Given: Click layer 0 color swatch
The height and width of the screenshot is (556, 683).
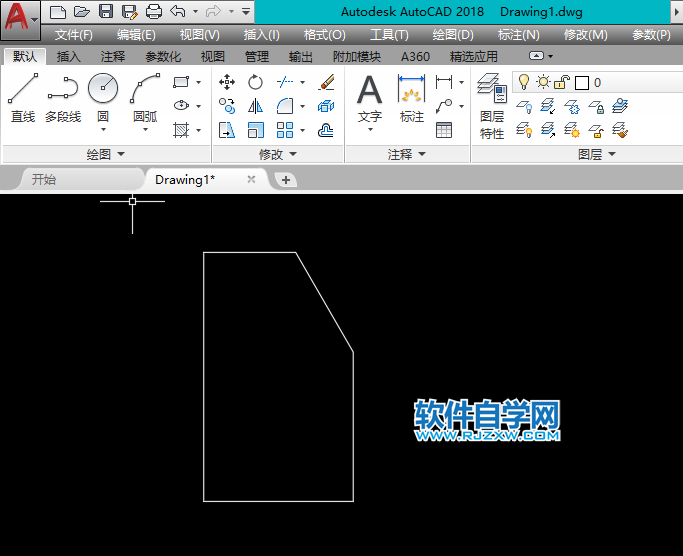Looking at the screenshot, I should tap(582, 83).
